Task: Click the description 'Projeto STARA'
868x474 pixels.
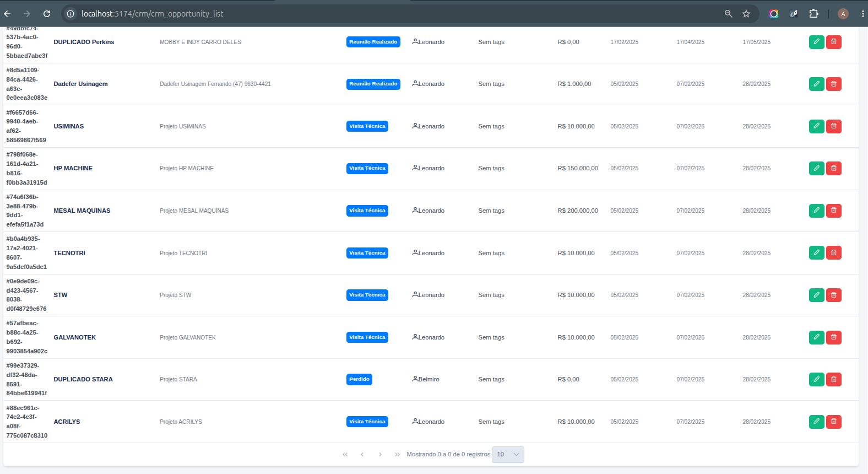Action: (178, 379)
